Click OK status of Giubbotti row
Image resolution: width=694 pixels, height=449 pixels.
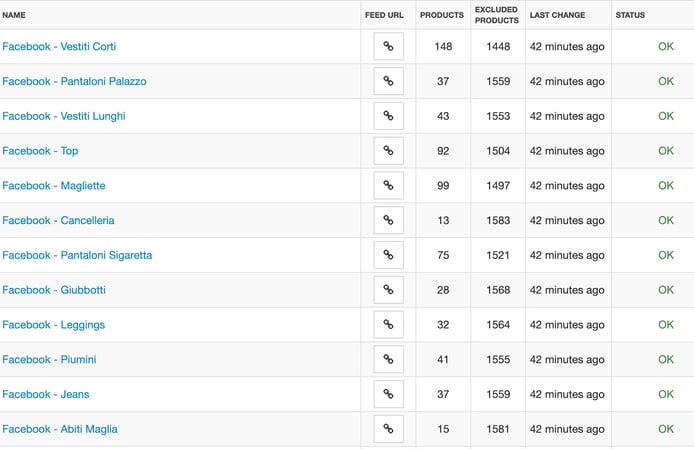pyautogui.click(x=666, y=290)
